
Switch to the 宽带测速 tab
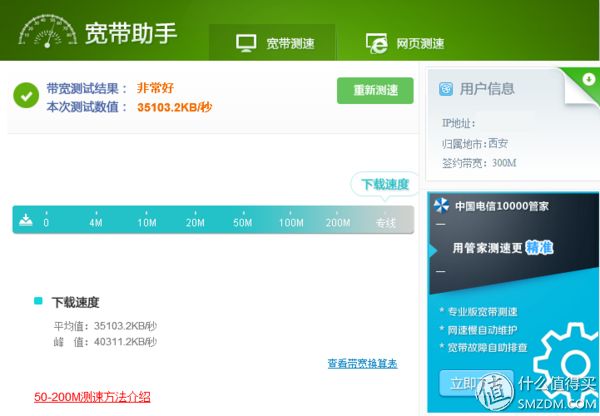272,42
